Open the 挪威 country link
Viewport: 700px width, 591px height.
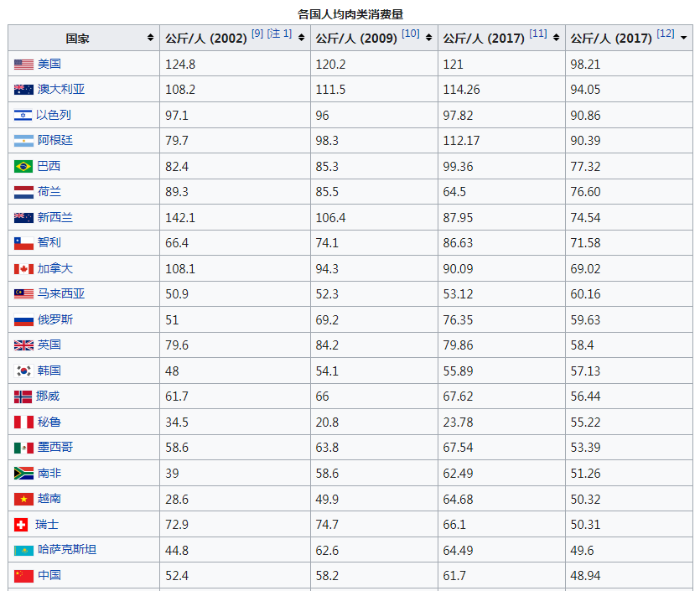click(x=48, y=396)
